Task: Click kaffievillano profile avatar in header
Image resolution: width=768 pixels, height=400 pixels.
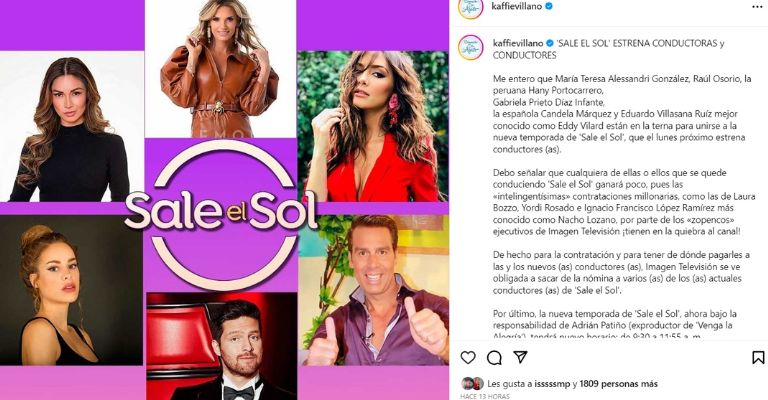Action: tap(471, 8)
